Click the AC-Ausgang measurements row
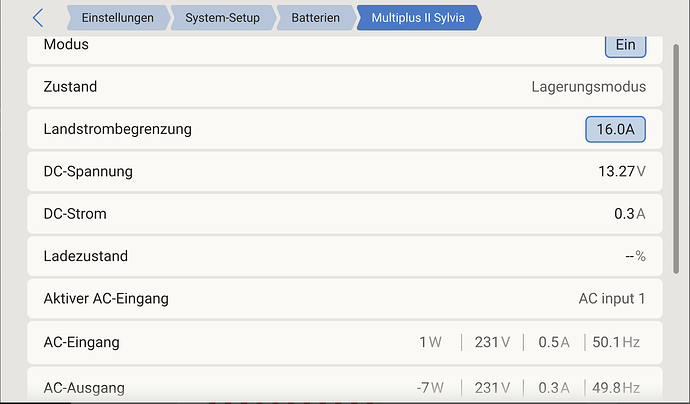Viewport: 690px width, 404px height. [344, 387]
